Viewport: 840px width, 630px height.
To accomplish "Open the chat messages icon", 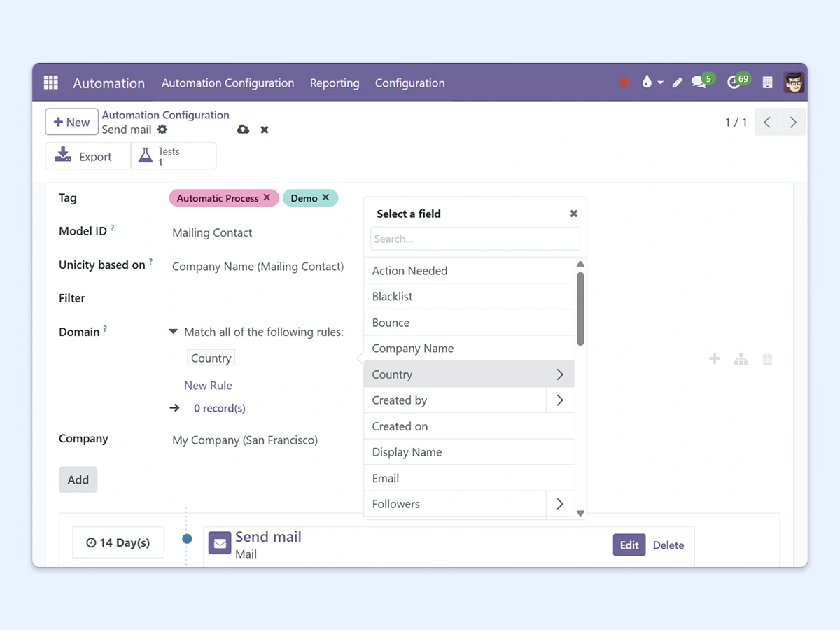I will tap(699, 83).
